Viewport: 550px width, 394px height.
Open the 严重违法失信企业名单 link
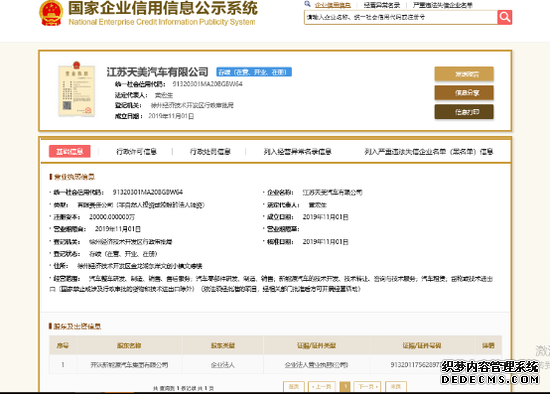(x=443, y=5)
